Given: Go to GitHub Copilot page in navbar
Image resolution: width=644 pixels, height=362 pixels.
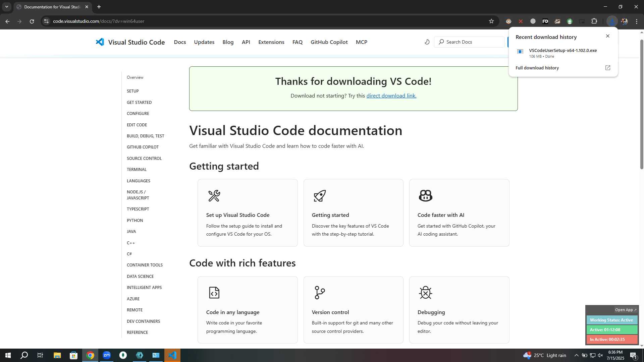Looking at the screenshot, I should (x=329, y=42).
